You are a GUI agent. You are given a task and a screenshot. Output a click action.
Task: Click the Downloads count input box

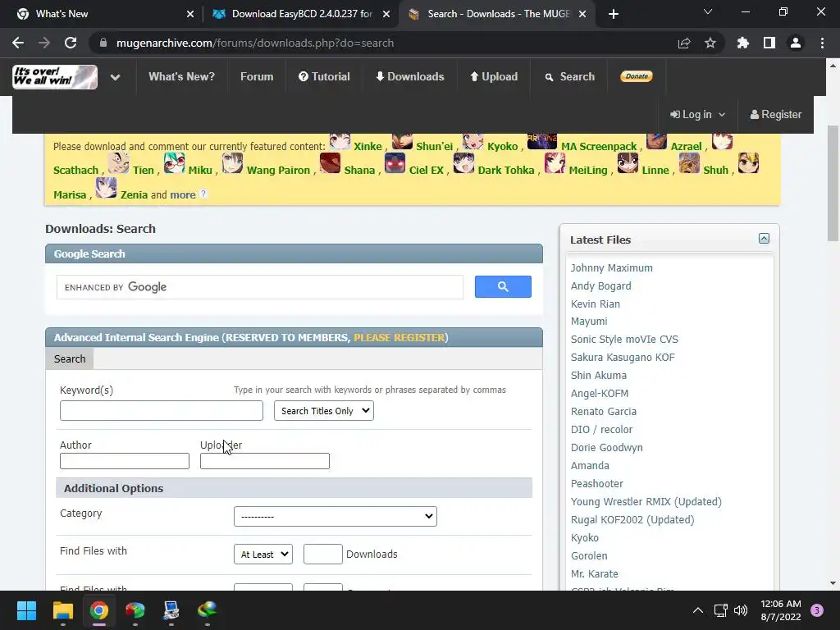tap(323, 554)
